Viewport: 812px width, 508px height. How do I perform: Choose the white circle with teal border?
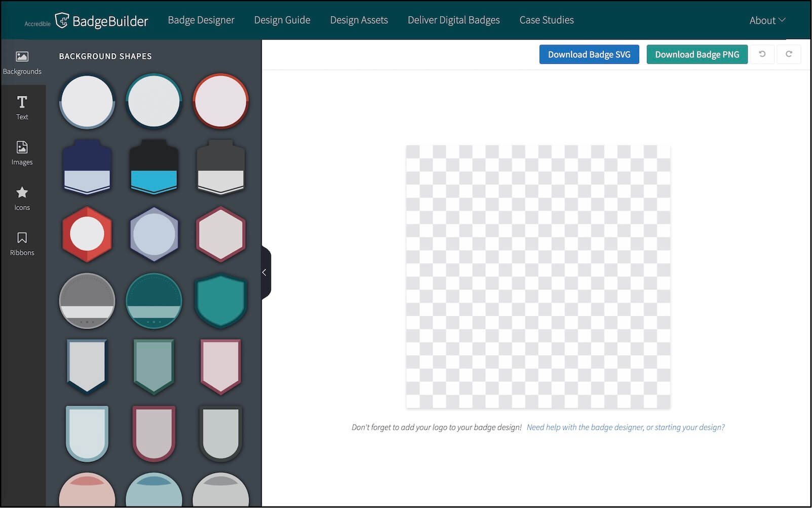[x=154, y=101]
